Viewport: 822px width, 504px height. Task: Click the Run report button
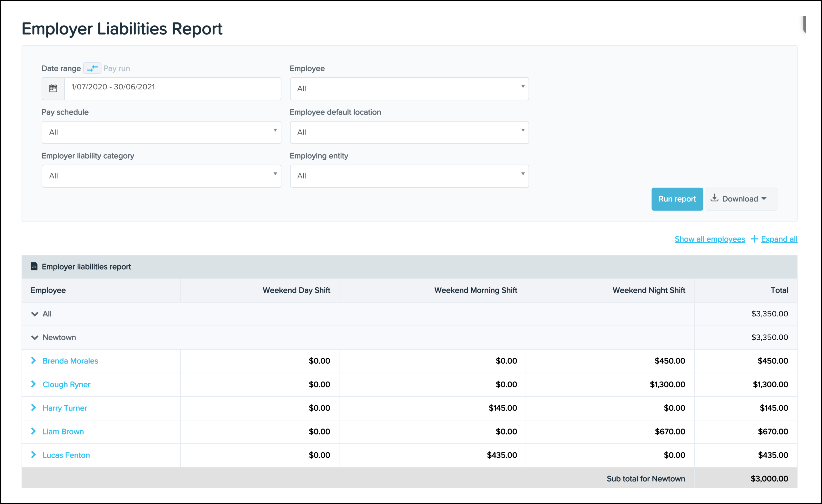[x=677, y=199]
